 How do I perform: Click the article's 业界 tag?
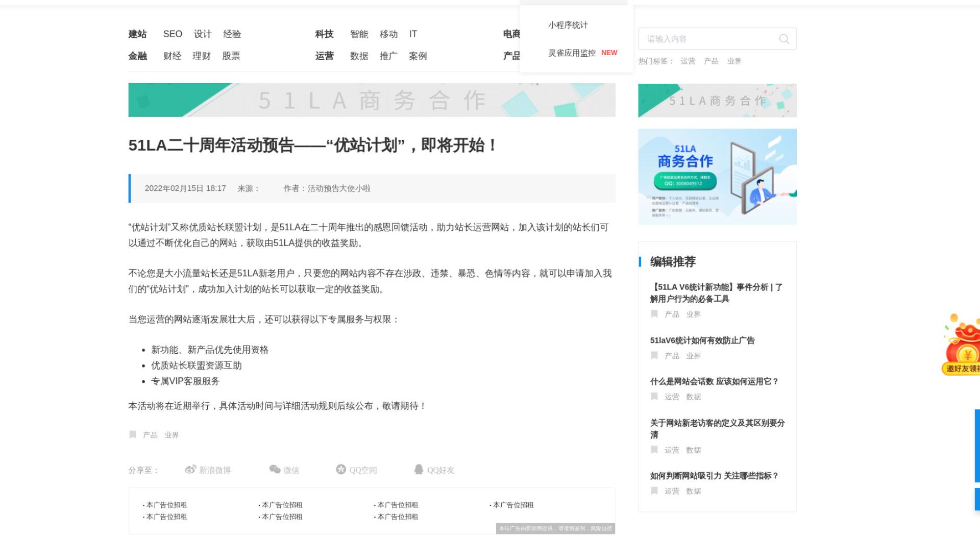coord(171,435)
